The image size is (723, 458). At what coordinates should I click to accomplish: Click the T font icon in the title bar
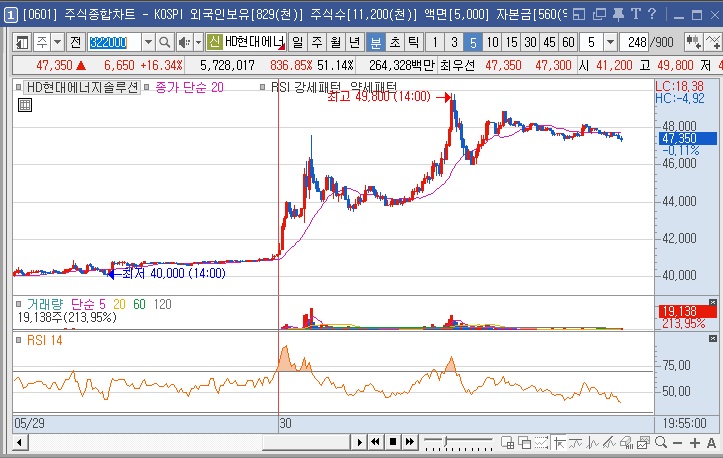pos(636,14)
